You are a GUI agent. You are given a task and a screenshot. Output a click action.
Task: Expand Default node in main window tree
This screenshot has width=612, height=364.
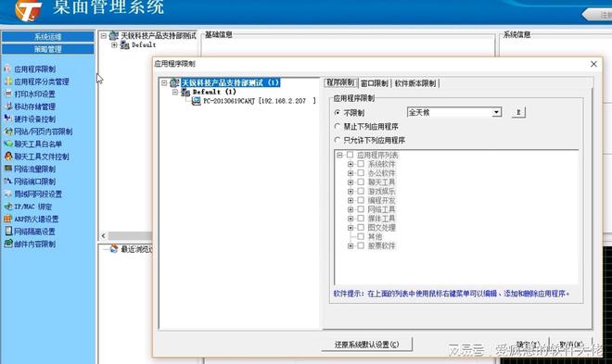(114, 45)
